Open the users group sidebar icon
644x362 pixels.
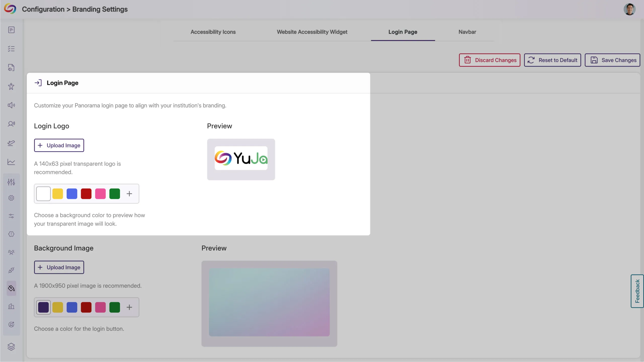[x=11, y=252]
